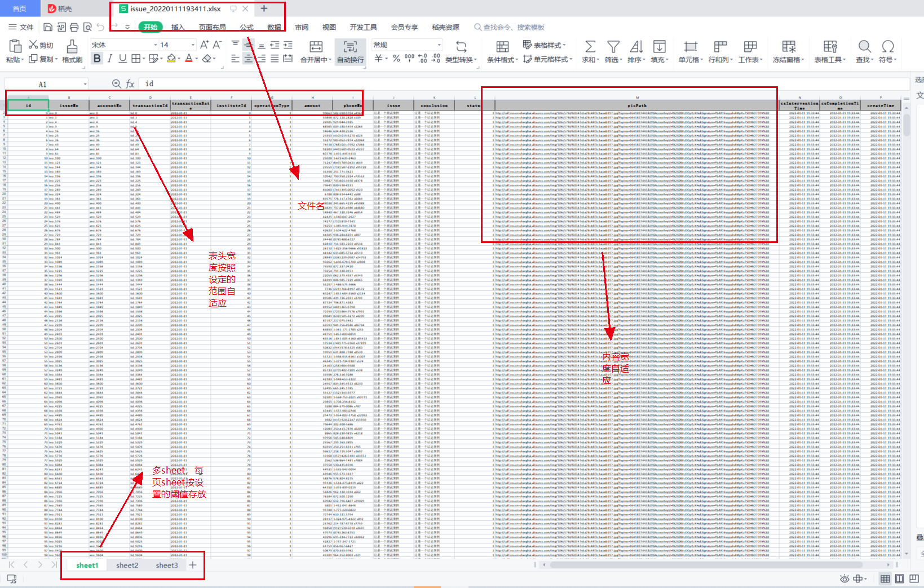
Task: Click the Merge and Center (合并居中) icon
Action: click(316, 46)
